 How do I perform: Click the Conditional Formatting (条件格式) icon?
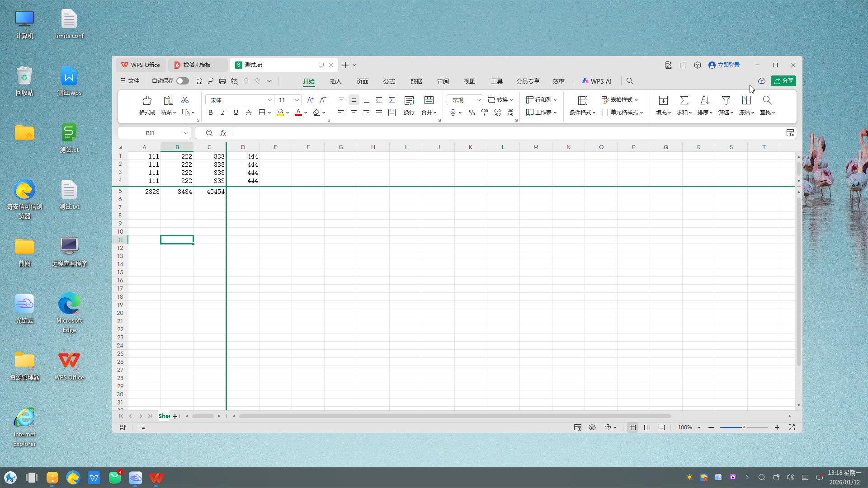click(x=582, y=100)
